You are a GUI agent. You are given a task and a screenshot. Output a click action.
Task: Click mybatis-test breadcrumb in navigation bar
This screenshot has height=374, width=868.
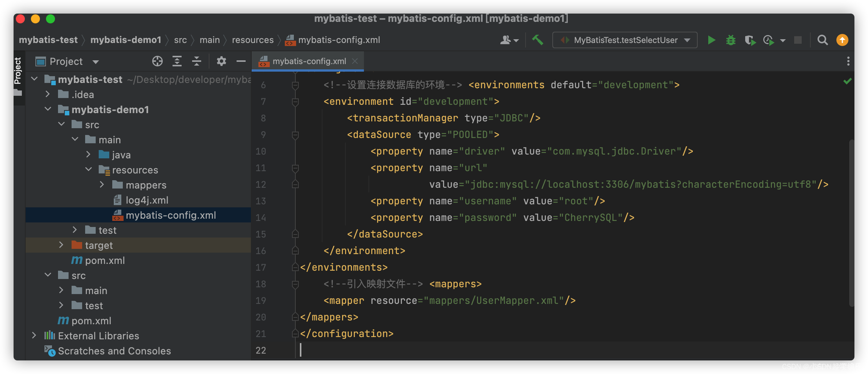click(48, 40)
